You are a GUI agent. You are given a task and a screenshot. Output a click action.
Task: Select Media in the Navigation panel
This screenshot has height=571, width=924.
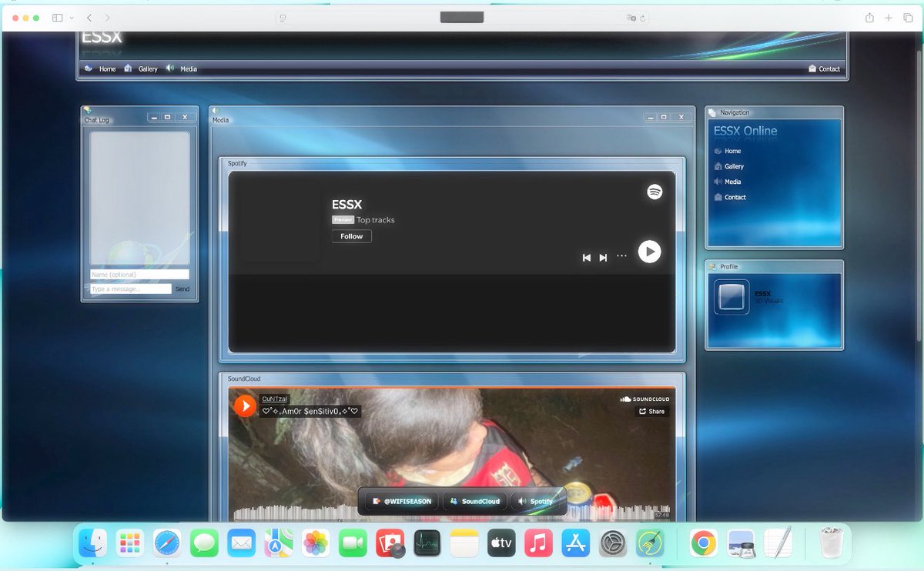[728, 182]
